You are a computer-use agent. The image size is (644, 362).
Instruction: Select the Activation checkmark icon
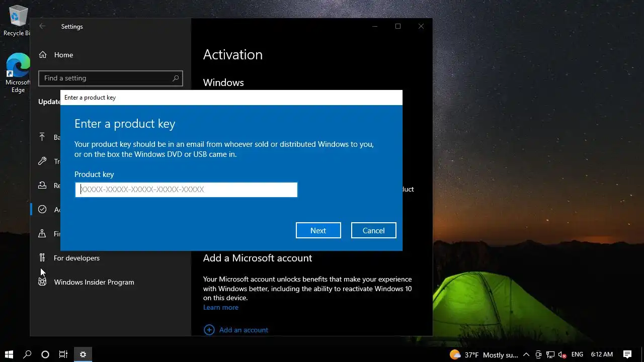point(43,209)
